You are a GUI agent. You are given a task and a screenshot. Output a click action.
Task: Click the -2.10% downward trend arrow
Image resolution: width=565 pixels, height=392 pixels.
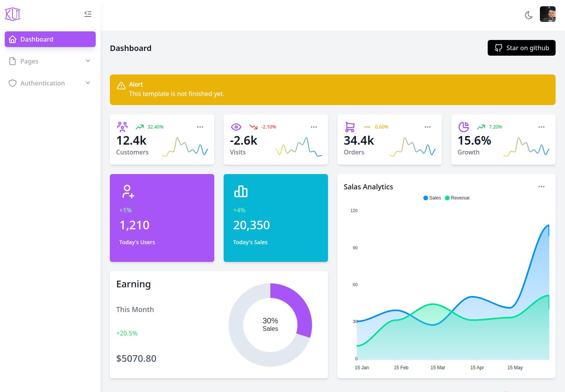tap(253, 127)
